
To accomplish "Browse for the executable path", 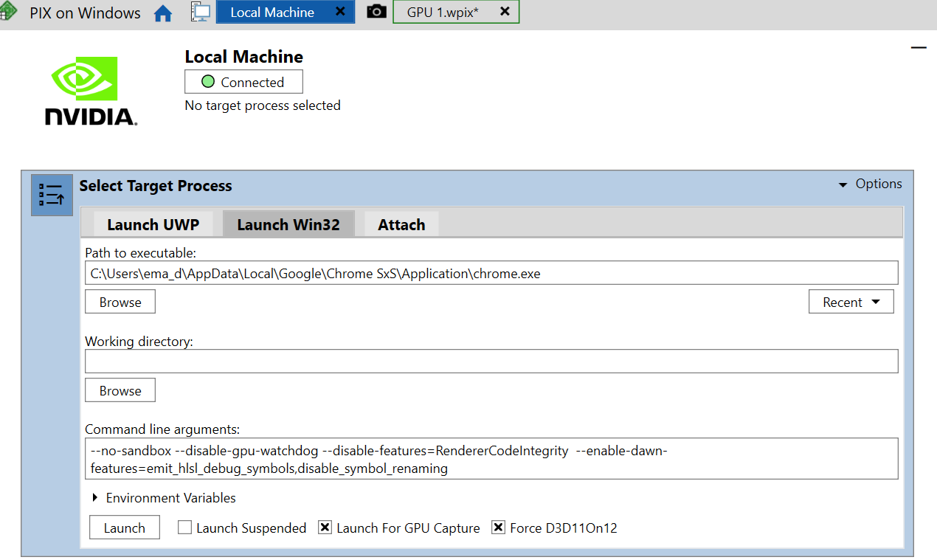I will click(x=120, y=302).
